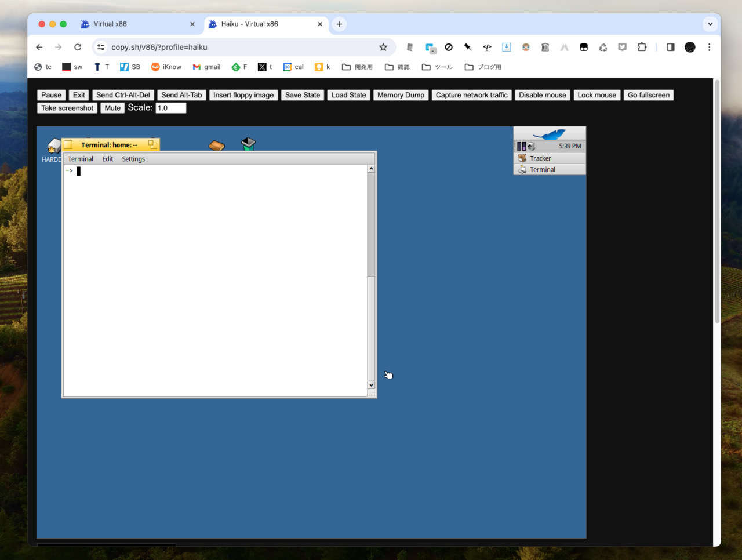This screenshot has height=560, width=742.
Task: Disable mouse capture in the emulator toolbar
Action: [542, 94]
